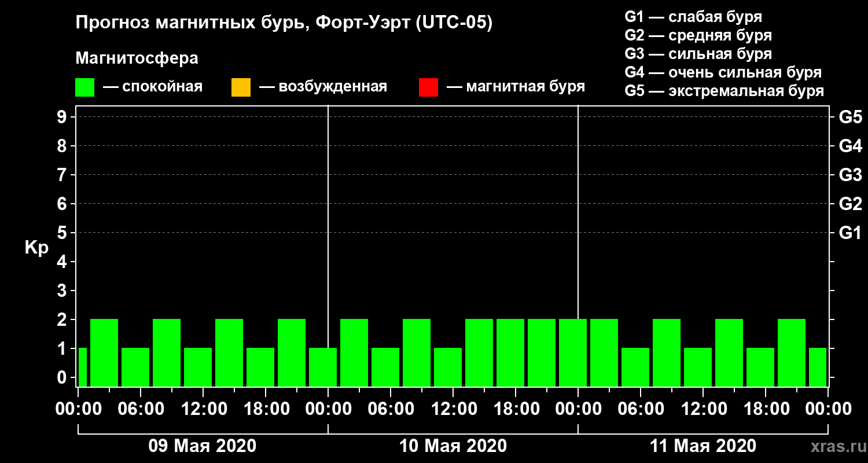Select the 'G4 — очень сильная буря' legend line

(x=723, y=72)
